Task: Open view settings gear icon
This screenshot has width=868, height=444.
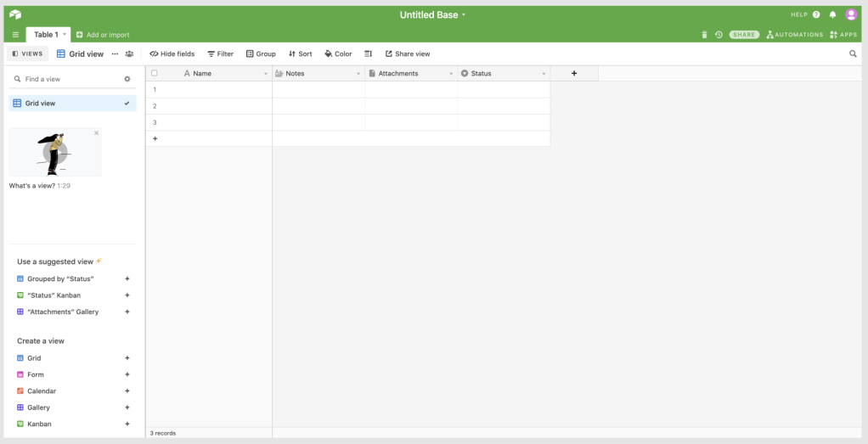Action: coord(127,79)
